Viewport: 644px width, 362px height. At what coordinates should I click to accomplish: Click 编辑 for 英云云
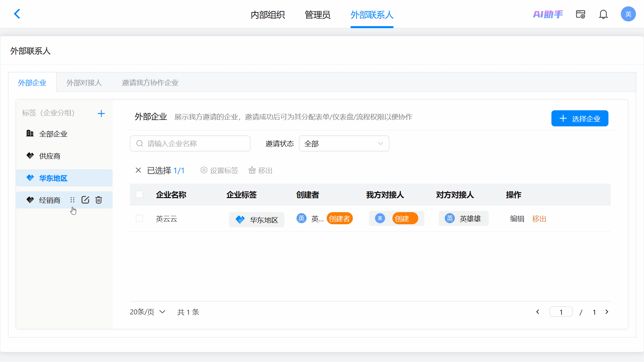point(517,219)
